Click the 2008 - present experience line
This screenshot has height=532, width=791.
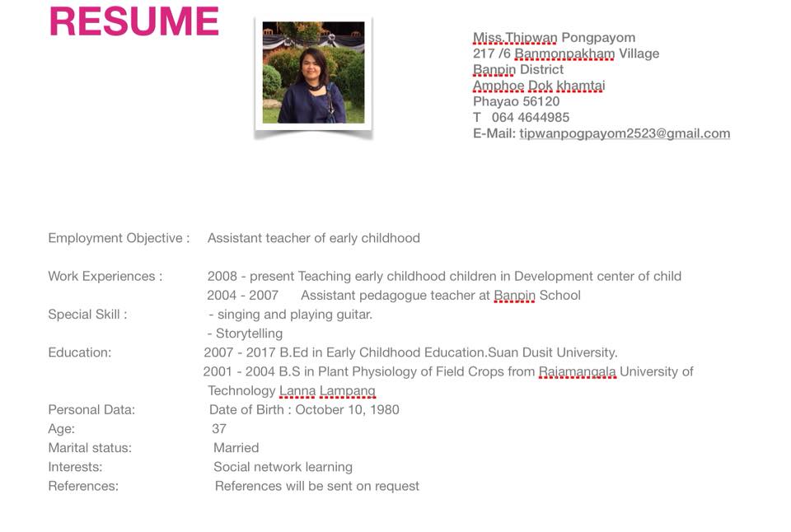coord(444,276)
